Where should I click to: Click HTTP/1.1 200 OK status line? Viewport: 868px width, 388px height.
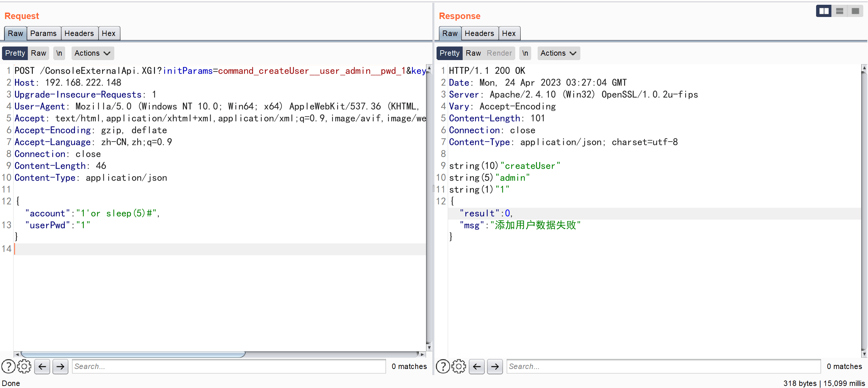tap(487, 71)
